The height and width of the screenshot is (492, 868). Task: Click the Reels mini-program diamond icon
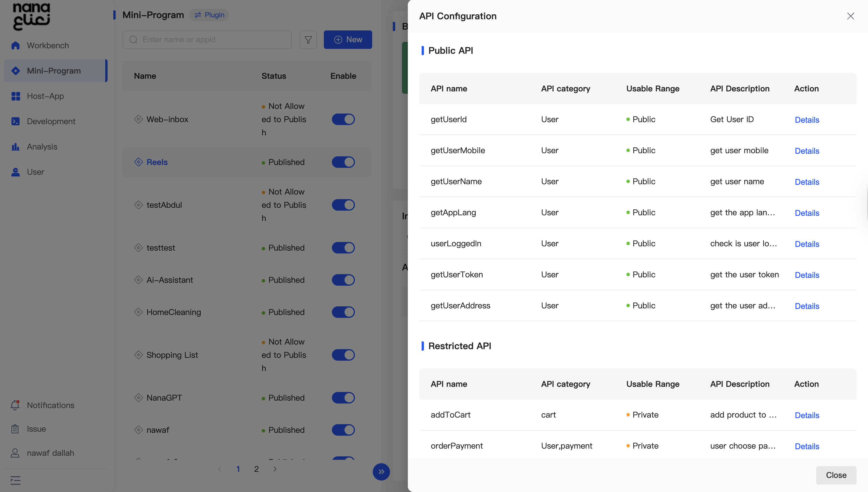point(138,162)
